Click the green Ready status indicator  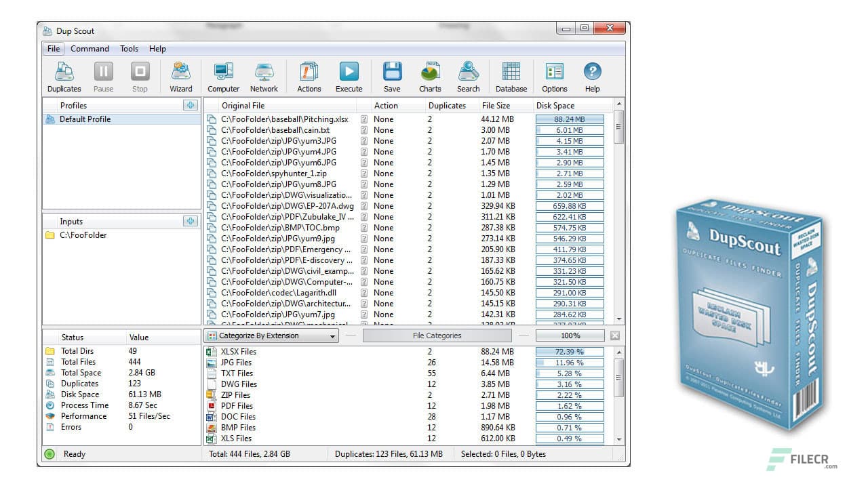pyautogui.click(x=50, y=454)
